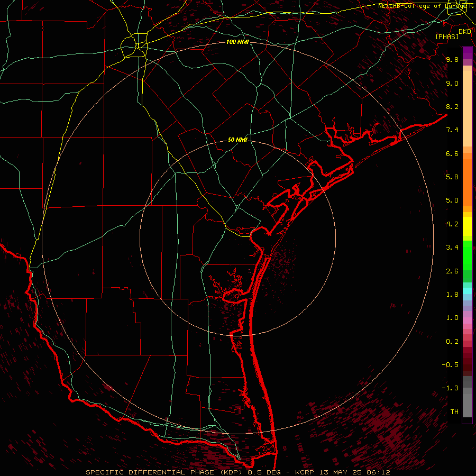Image resolution: width=476 pixels, height=476 pixels.
Task: Click the 3.4 scale value
Action: point(452,248)
